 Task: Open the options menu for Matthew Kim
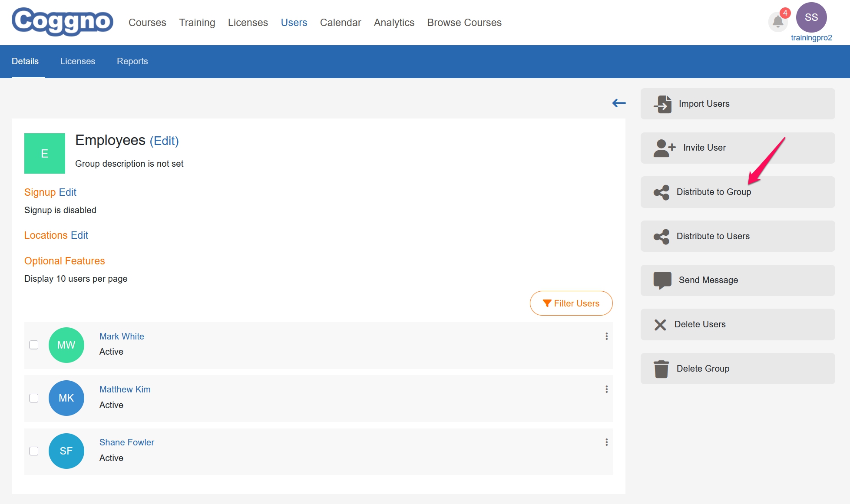tap(606, 389)
